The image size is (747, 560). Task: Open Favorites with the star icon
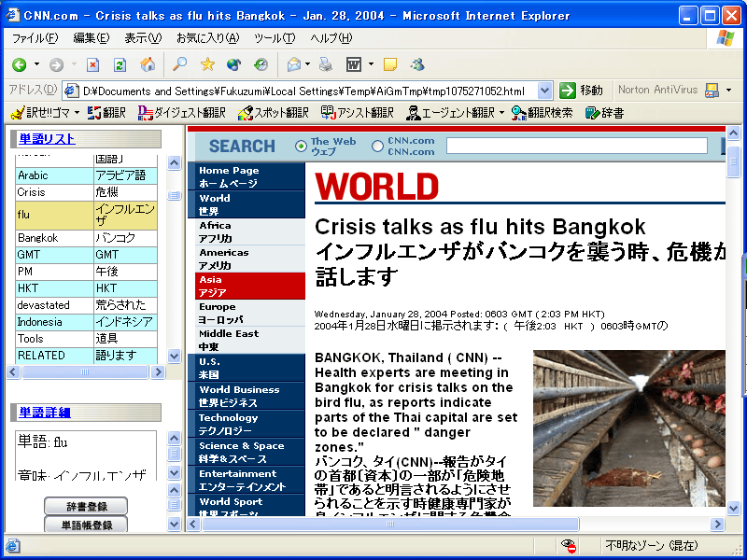[x=207, y=64]
